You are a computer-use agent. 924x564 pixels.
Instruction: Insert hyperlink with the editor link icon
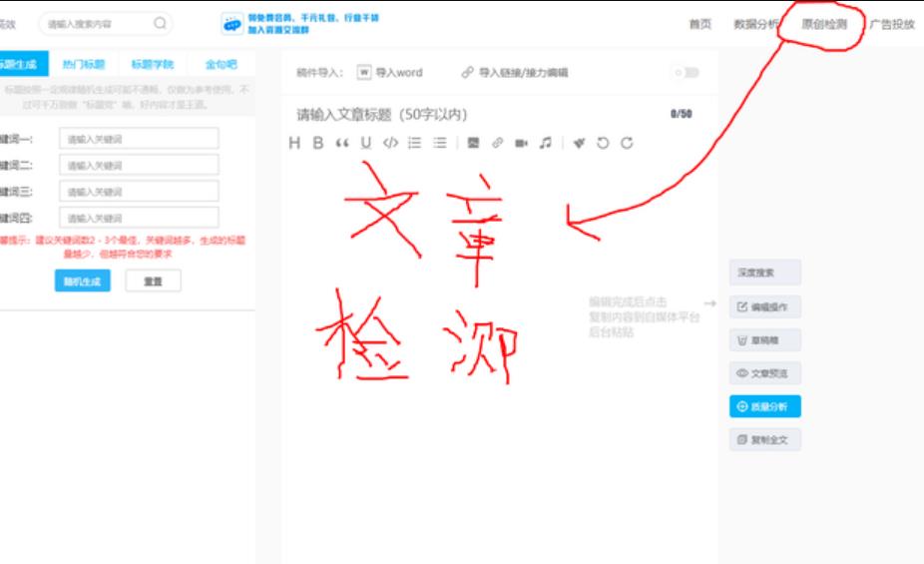(x=497, y=143)
